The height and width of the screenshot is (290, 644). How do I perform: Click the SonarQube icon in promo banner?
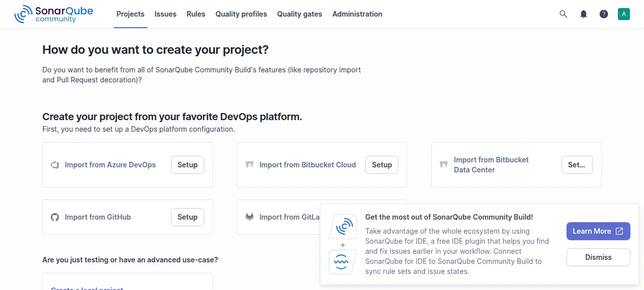pyautogui.click(x=343, y=227)
